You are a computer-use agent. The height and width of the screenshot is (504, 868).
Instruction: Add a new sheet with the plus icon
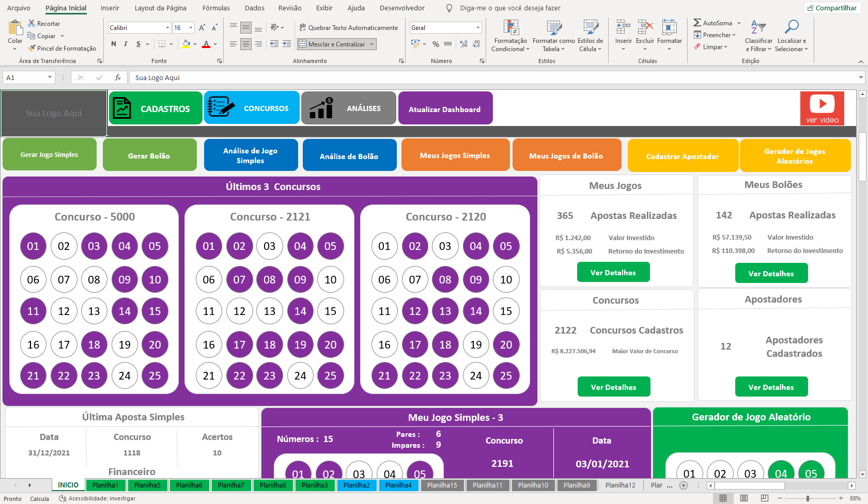coord(684,485)
